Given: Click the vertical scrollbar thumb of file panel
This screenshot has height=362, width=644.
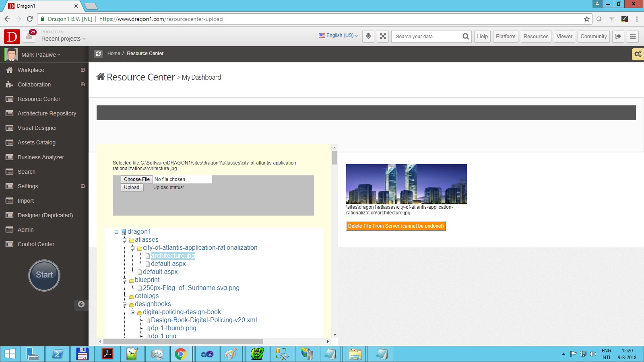Looking at the screenshot, I should tap(334, 157).
